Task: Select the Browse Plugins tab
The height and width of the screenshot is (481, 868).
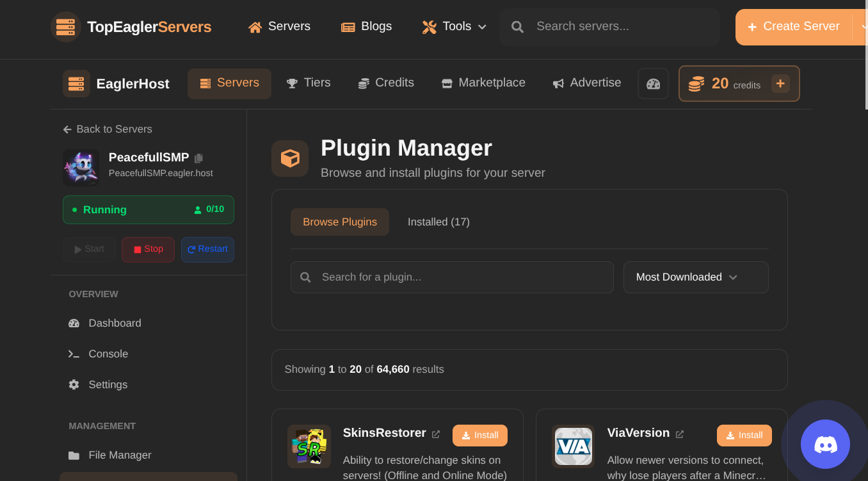Action: [x=339, y=222]
